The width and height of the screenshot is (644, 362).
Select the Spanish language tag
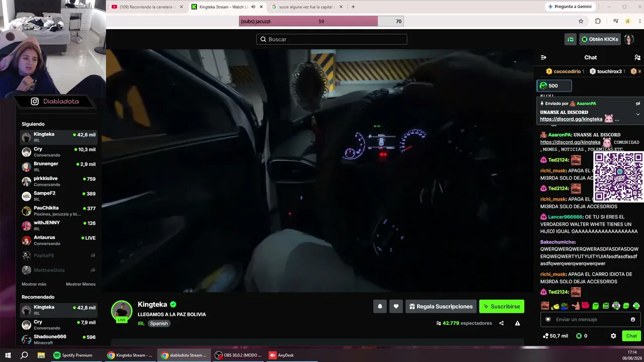coord(158,323)
